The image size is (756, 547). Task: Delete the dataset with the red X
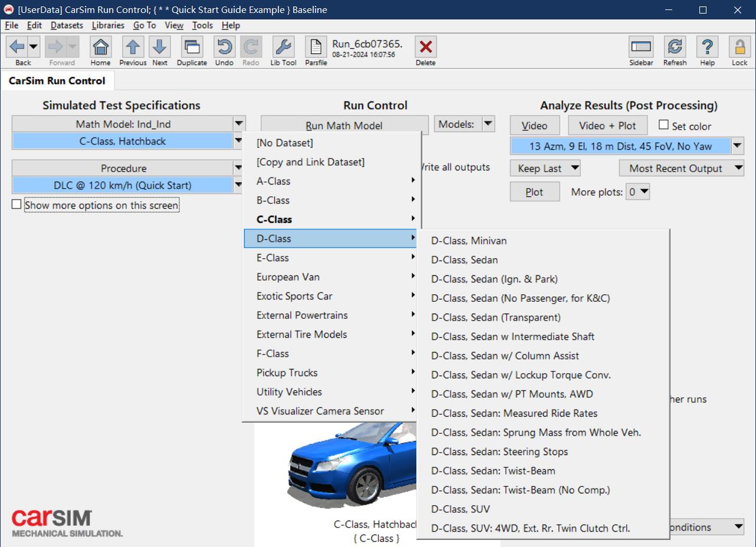426,47
